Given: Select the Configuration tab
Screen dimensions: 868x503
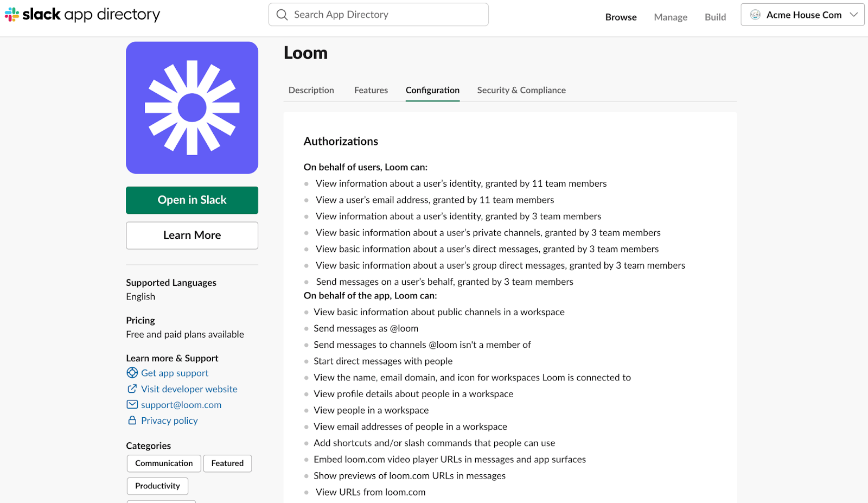Looking at the screenshot, I should 432,90.
